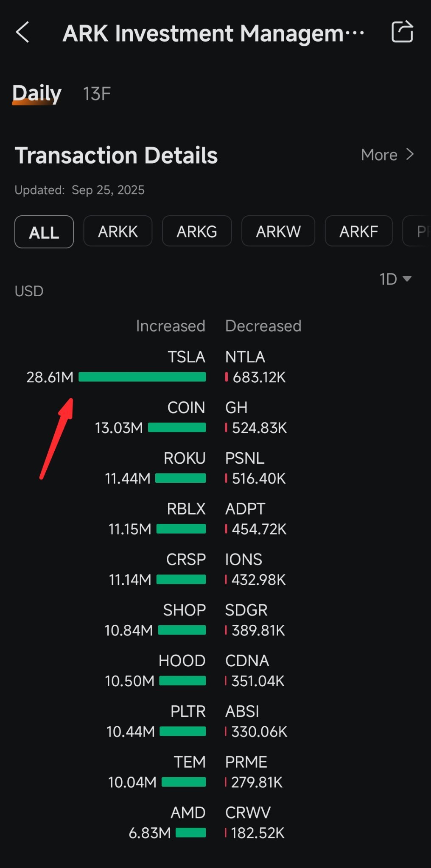
Task: Tap the share icon at top right
Action: point(402,32)
